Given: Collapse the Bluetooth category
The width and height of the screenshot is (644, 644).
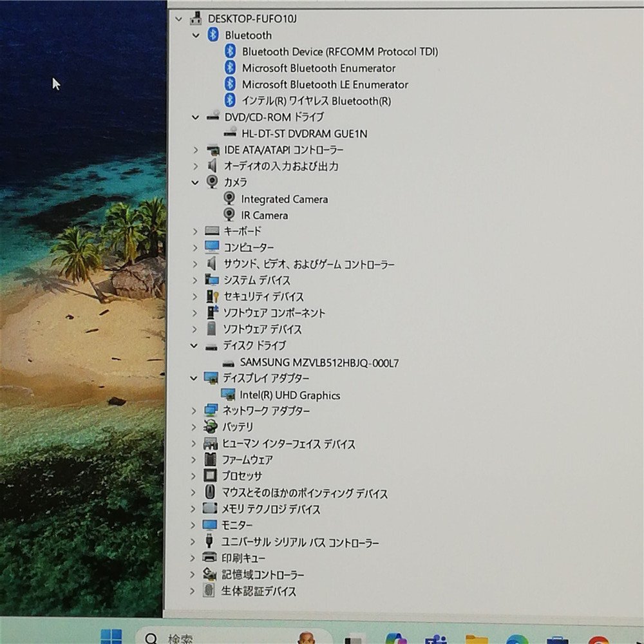Looking at the screenshot, I should 196,35.
